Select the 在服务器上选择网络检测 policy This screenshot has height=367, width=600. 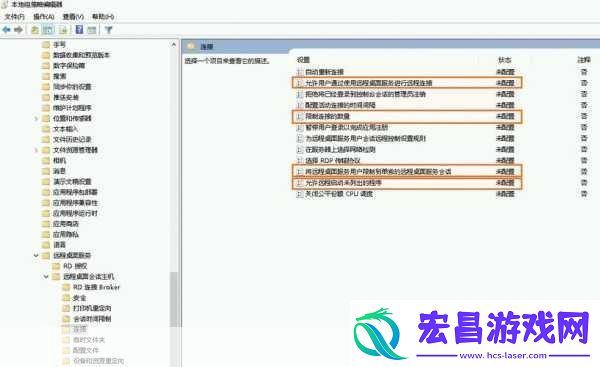pyautogui.click(x=340, y=150)
